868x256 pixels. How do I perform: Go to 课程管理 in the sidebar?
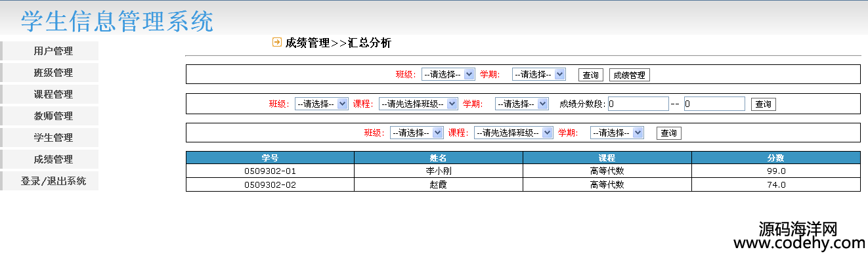coord(53,95)
